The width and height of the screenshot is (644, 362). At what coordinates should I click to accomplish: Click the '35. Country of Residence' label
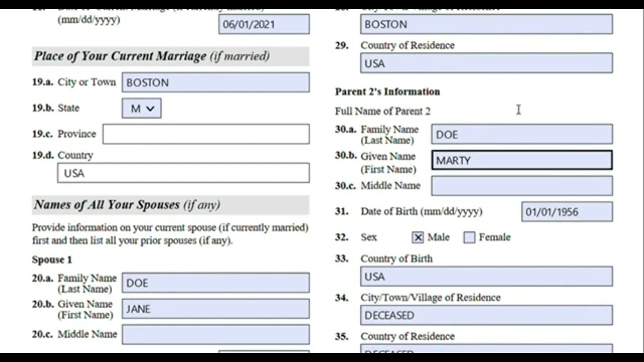tap(395, 336)
